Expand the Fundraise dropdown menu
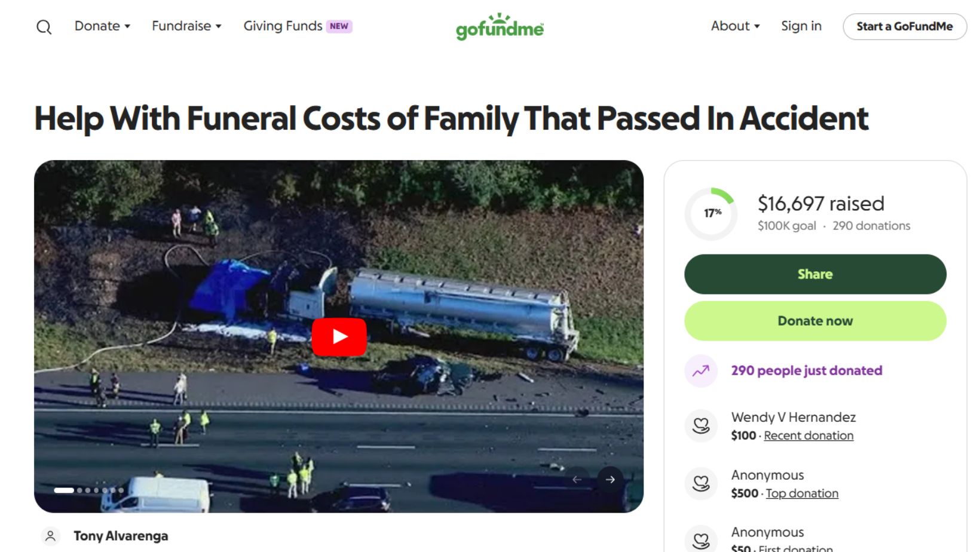The image size is (980, 552). [x=186, y=26]
